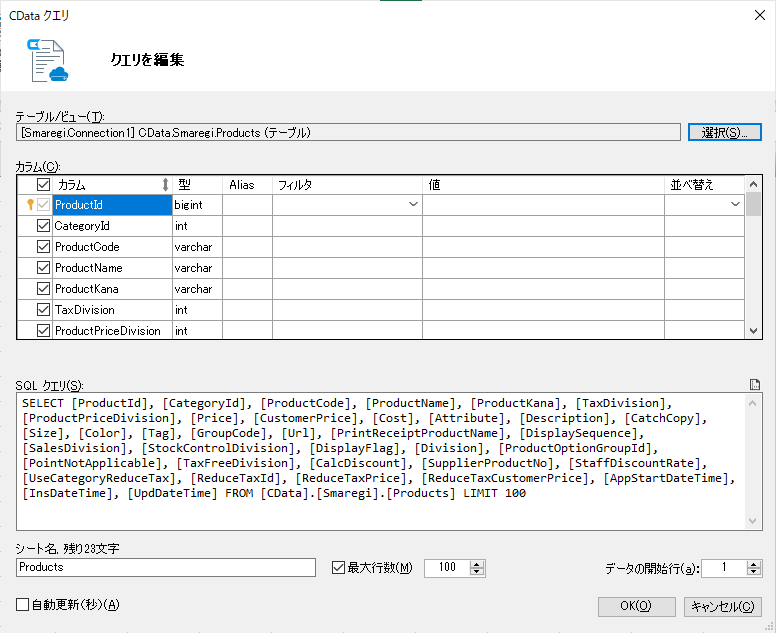Click the column sort arrows icon
Screen dimensions: 776x633
(x=165, y=185)
